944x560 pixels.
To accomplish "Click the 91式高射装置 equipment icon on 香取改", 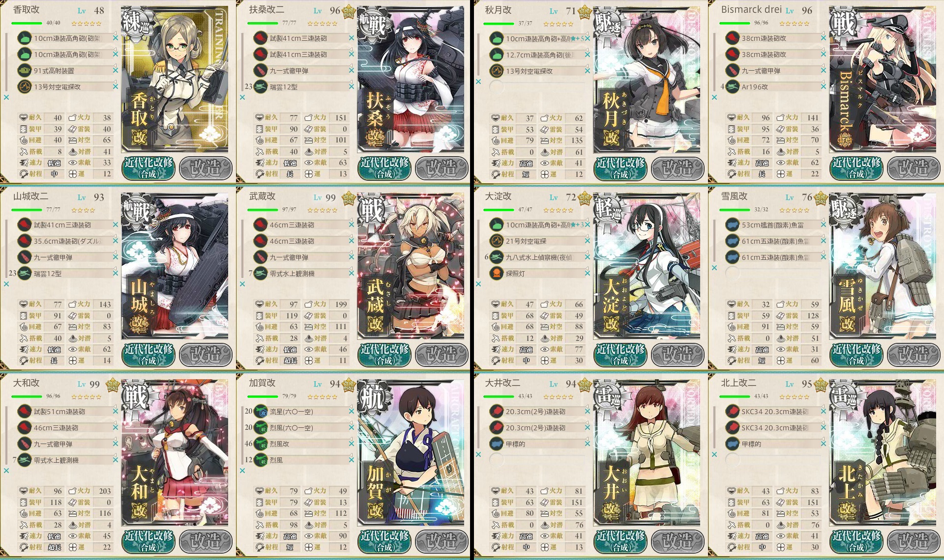I will coord(25,71).
